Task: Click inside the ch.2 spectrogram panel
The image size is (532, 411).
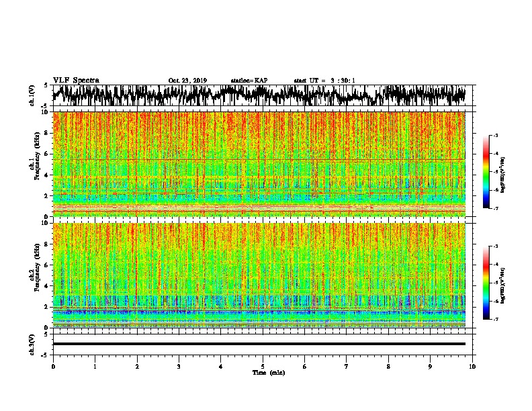Action: (x=259, y=275)
